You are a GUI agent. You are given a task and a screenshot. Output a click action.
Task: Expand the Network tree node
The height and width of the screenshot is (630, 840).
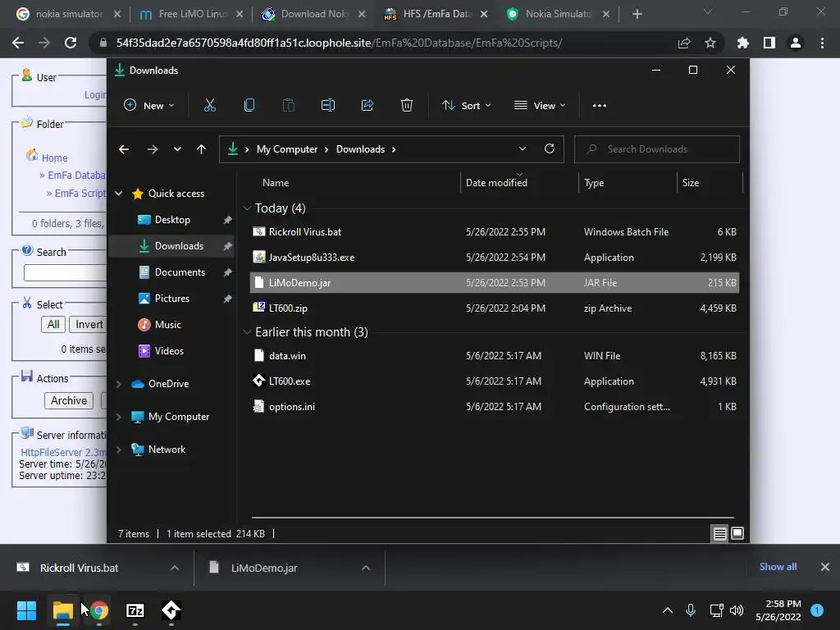119,450
